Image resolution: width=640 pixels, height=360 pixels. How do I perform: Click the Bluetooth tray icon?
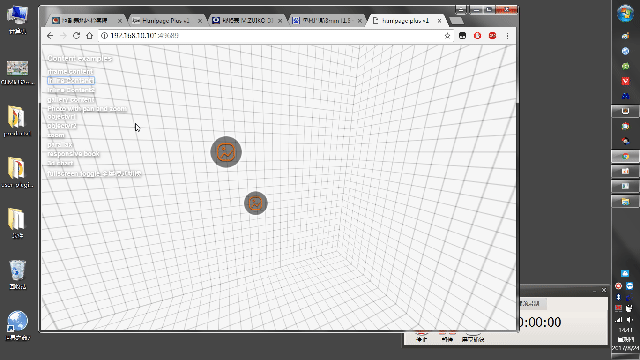click(x=619, y=297)
